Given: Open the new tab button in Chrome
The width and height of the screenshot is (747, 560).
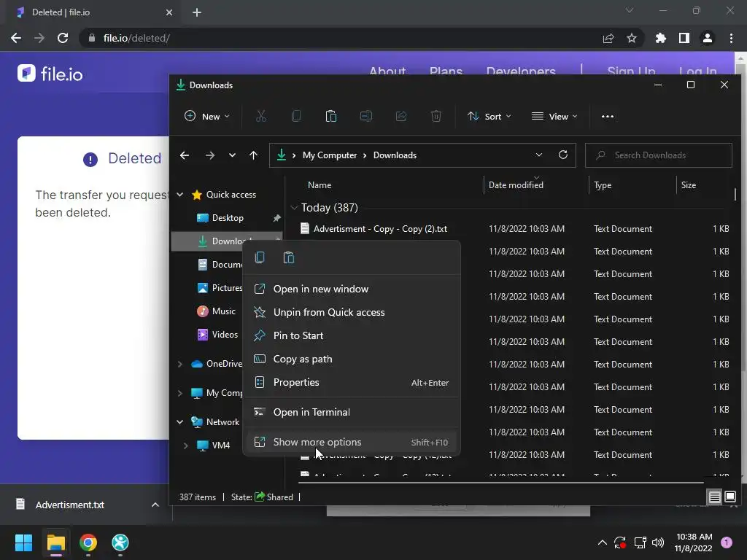Looking at the screenshot, I should pos(197,12).
